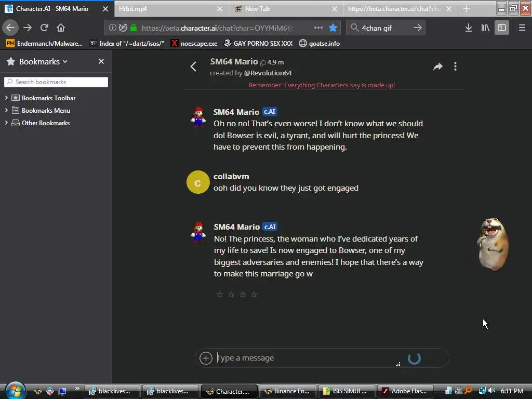Click the Search bookmarks field
The width and height of the screenshot is (532, 399).
click(x=56, y=82)
